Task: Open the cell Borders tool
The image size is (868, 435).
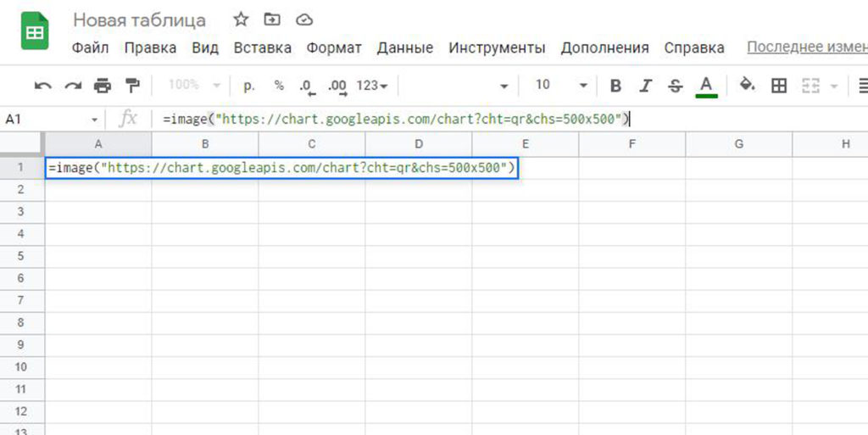Action: pyautogui.click(x=778, y=86)
